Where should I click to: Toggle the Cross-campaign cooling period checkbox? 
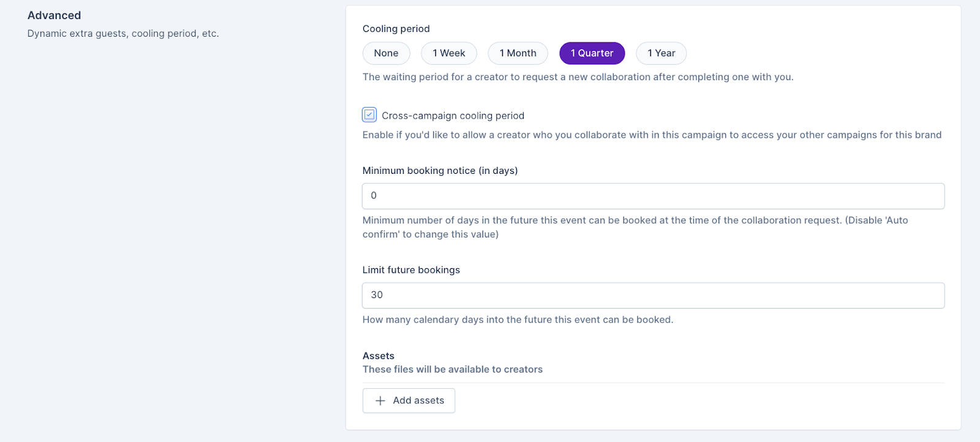[369, 114]
